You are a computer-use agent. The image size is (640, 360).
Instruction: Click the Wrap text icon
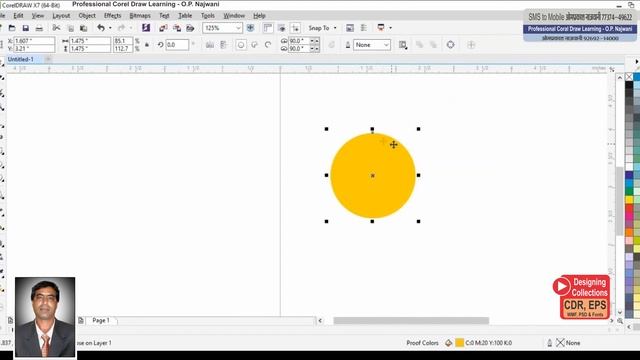click(403, 44)
